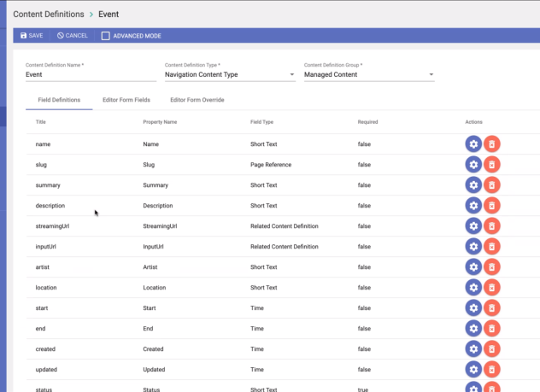
Task: Open the Content Definition Group dropdown
Action: (x=369, y=74)
